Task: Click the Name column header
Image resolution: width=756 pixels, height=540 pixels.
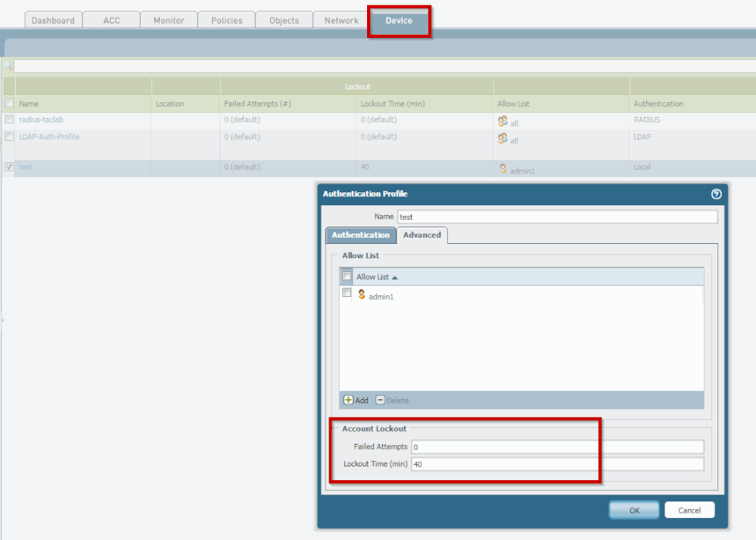Action: point(83,104)
